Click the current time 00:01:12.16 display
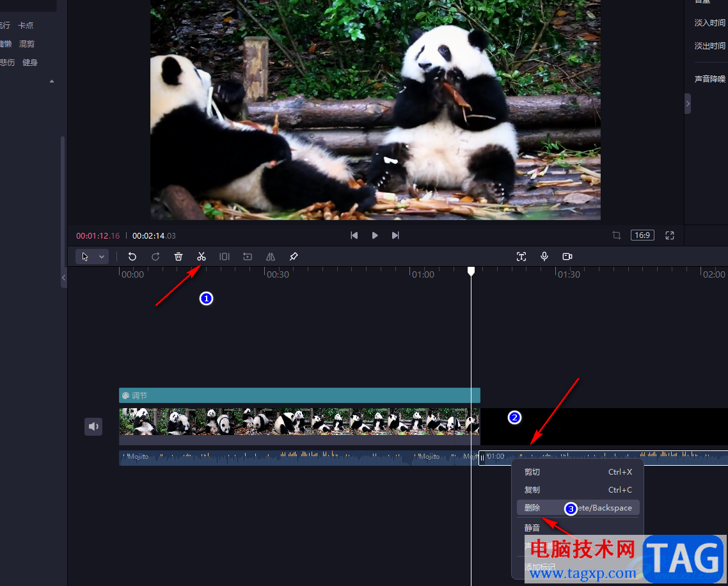 tap(98, 236)
